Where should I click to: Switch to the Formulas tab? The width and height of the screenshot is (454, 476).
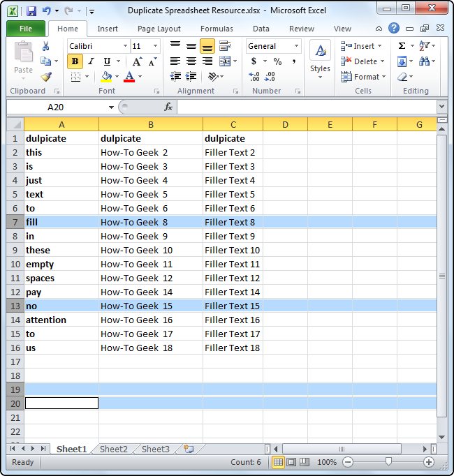click(x=217, y=29)
